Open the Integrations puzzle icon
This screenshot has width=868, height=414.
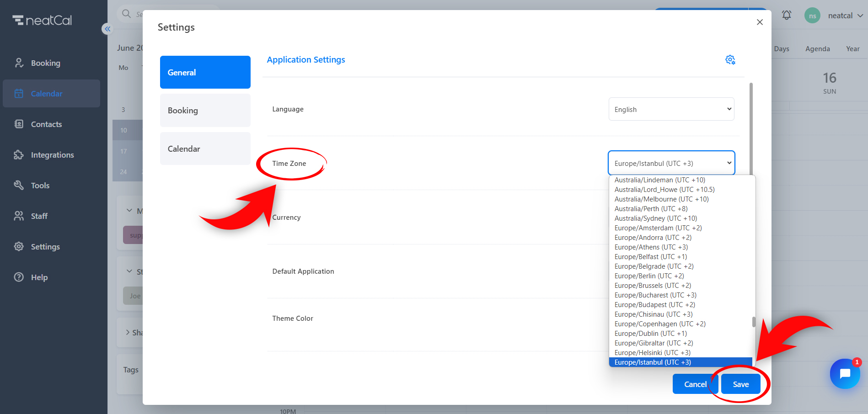[19, 155]
